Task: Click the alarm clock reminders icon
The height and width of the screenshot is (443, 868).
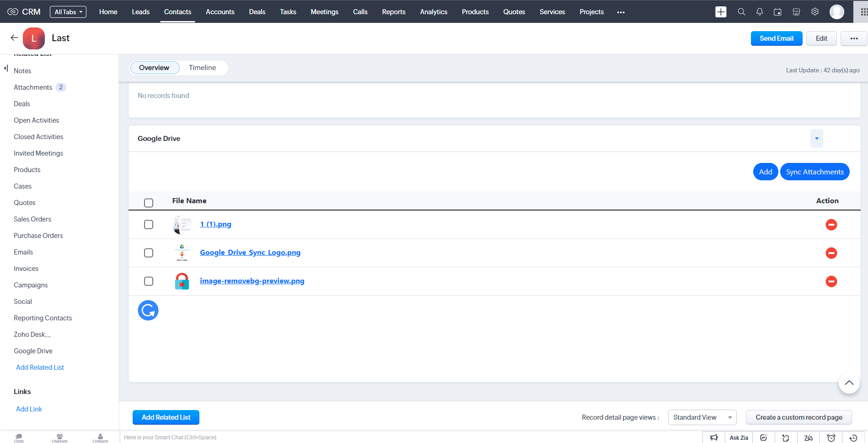Action: pyautogui.click(x=831, y=438)
